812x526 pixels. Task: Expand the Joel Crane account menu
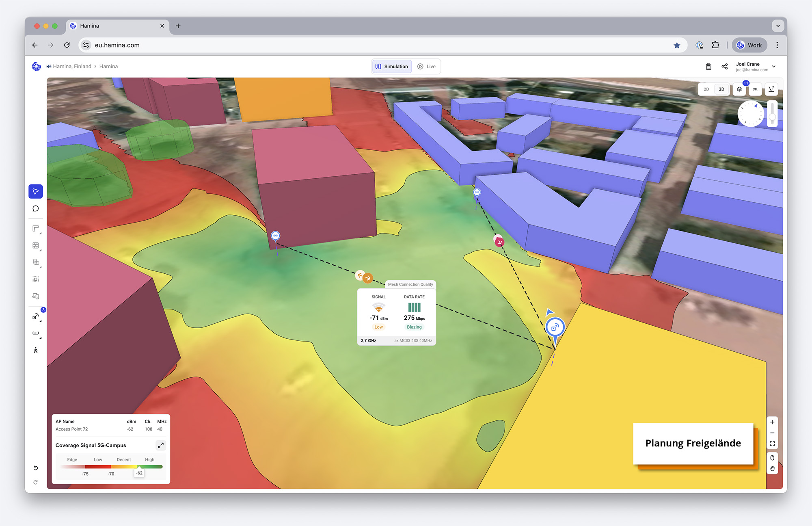click(774, 67)
